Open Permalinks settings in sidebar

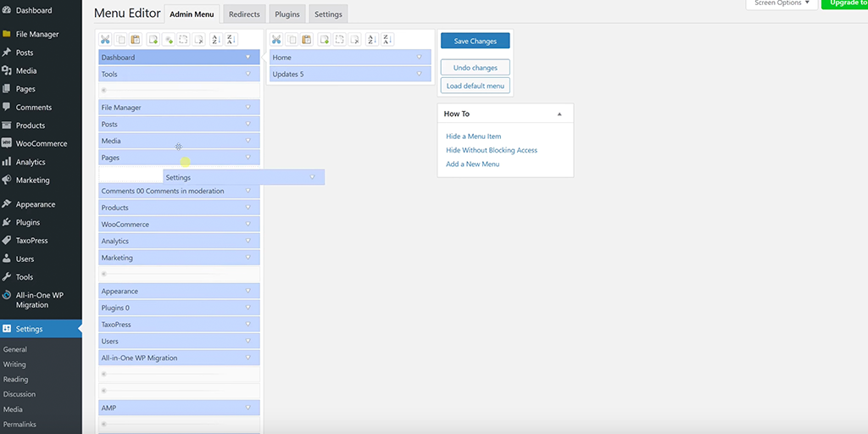click(x=19, y=424)
